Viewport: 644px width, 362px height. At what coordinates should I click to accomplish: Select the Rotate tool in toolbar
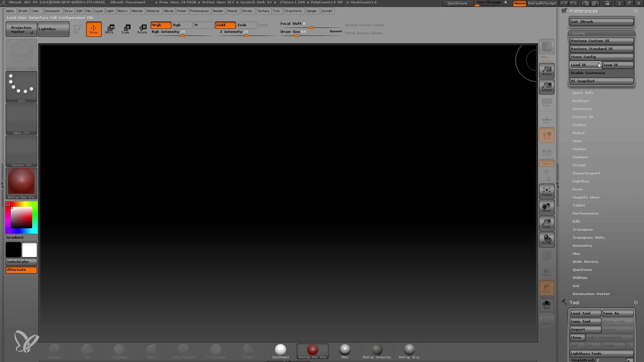pyautogui.click(x=142, y=28)
